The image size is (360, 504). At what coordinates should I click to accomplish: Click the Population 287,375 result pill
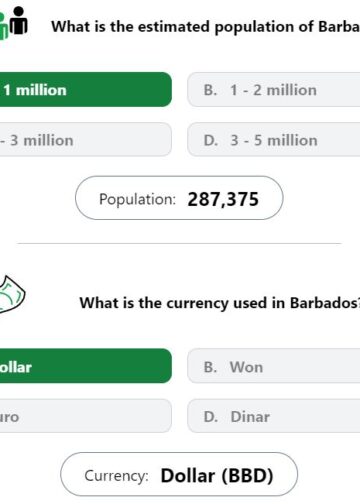[x=179, y=198]
